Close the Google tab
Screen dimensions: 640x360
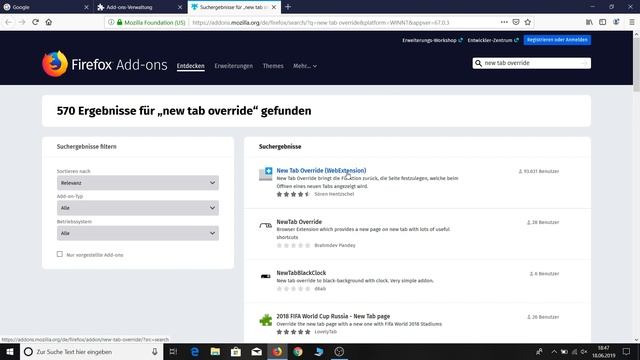[x=86, y=7]
